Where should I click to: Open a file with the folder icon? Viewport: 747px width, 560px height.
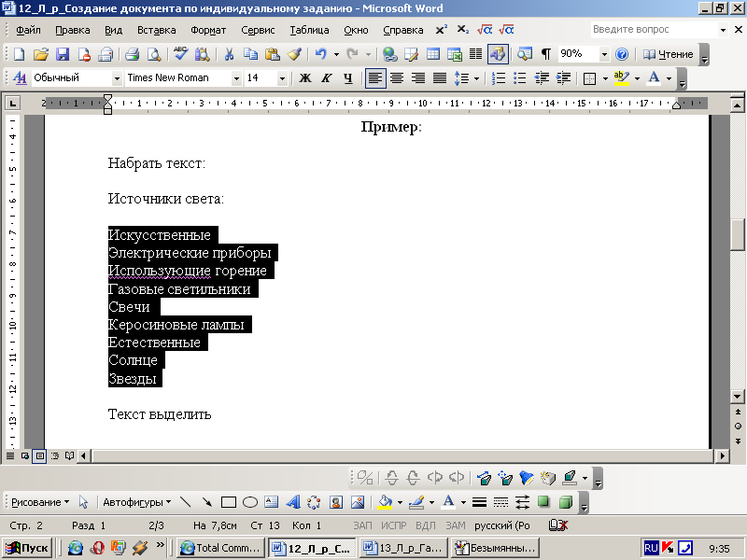(x=41, y=54)
